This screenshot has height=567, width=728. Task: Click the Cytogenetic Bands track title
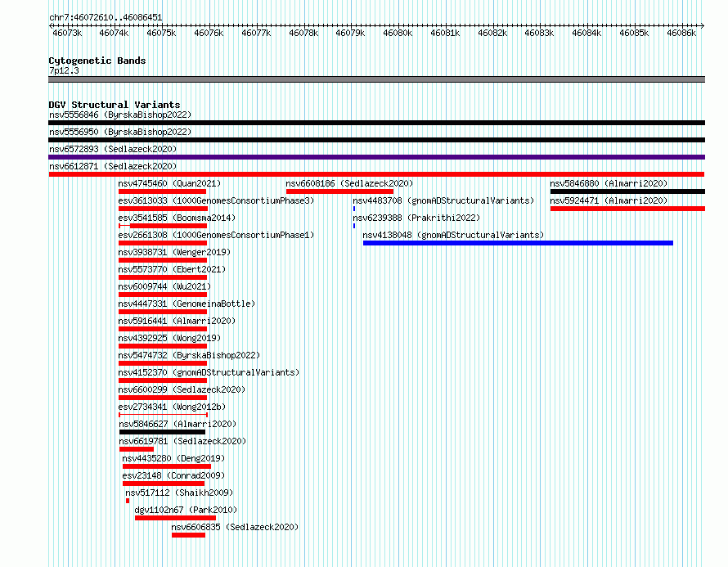click(x=97, y=61)
